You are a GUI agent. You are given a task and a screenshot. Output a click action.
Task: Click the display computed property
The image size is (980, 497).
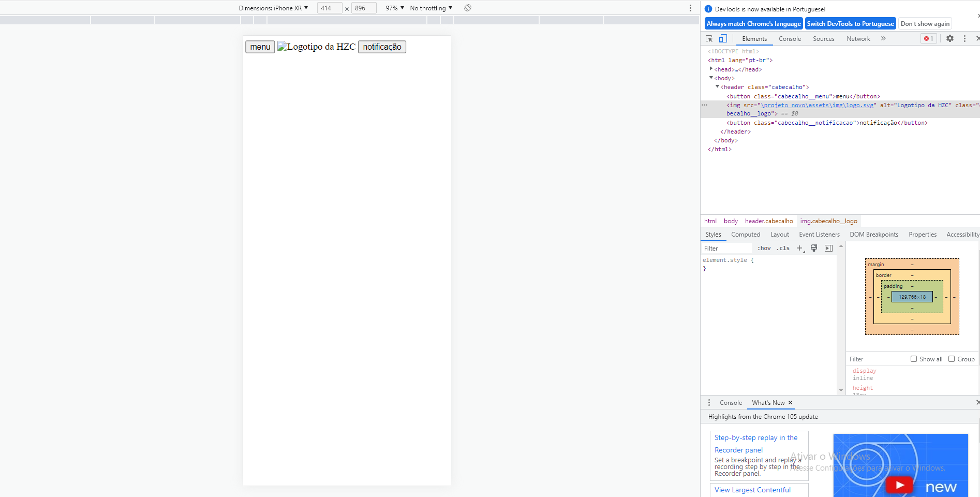[x=864, y=371]
